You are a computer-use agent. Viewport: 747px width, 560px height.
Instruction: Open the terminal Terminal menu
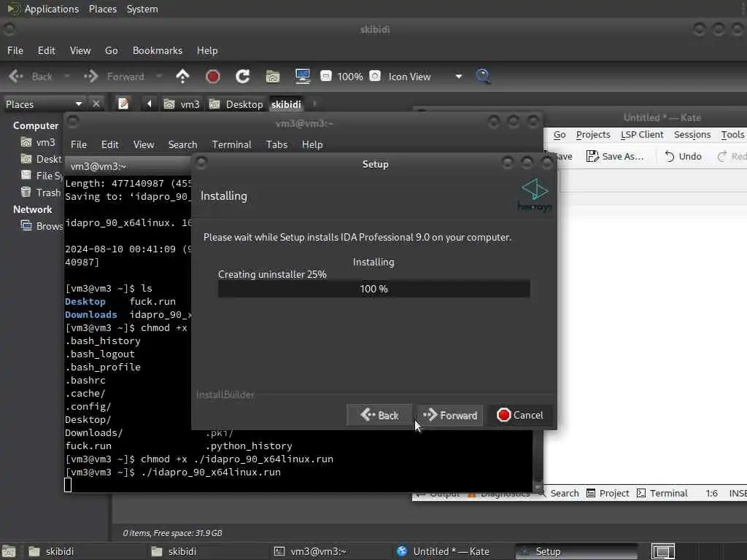[231, 144]
